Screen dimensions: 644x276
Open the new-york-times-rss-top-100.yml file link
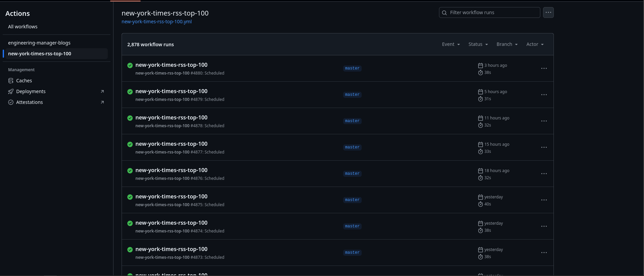tap(157, 22)
